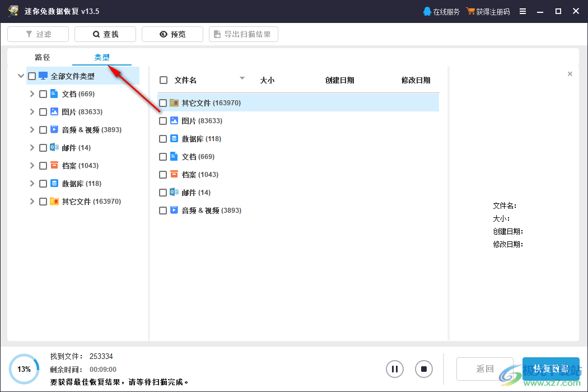Expand the 音频 & 视频 category
Image resolution: width=588 pixels, height=392 pixels.
pyautogui.click(x=32, y=129)
